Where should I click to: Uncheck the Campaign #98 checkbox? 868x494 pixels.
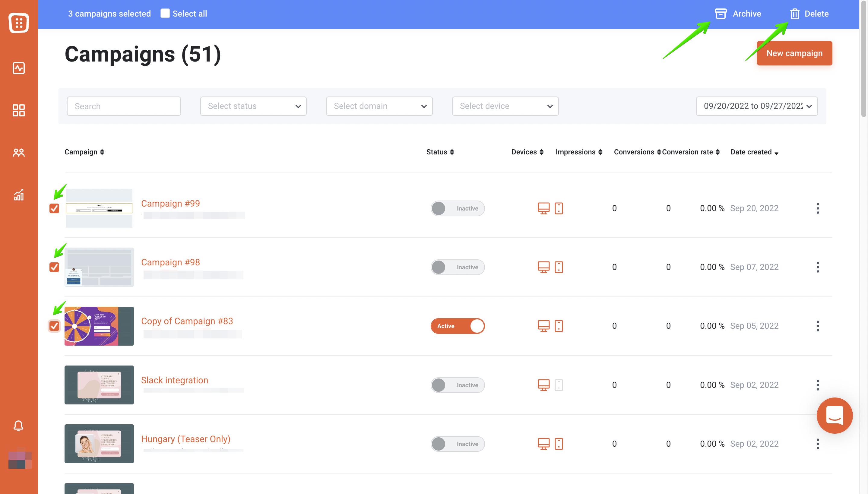pos(54,267)
